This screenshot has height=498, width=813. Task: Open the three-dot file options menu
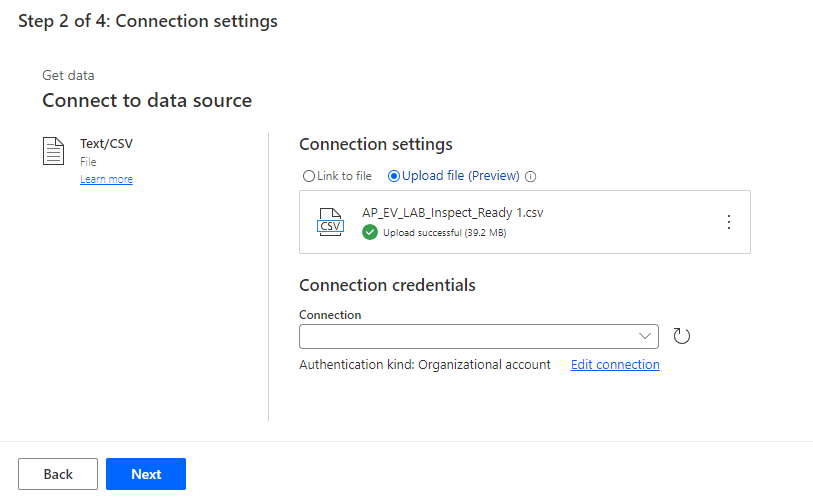click(x=728, y=222)
